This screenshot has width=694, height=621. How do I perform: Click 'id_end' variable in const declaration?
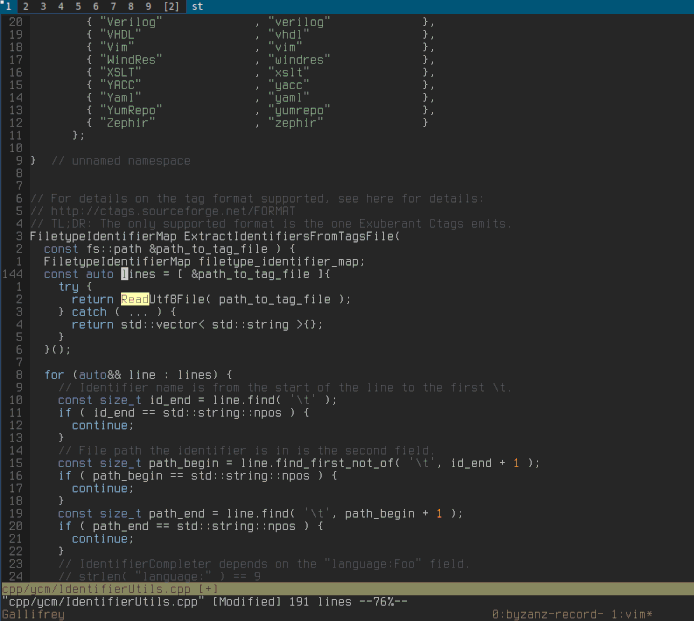point(170,400)
